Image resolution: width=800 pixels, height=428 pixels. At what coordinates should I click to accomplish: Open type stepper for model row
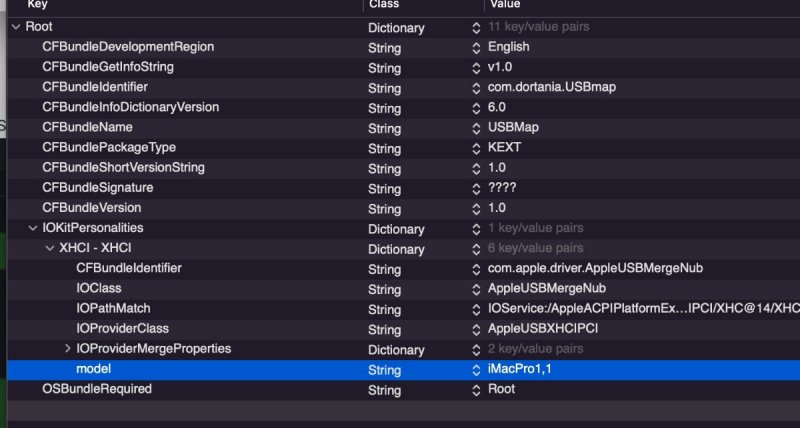[476, 370]
